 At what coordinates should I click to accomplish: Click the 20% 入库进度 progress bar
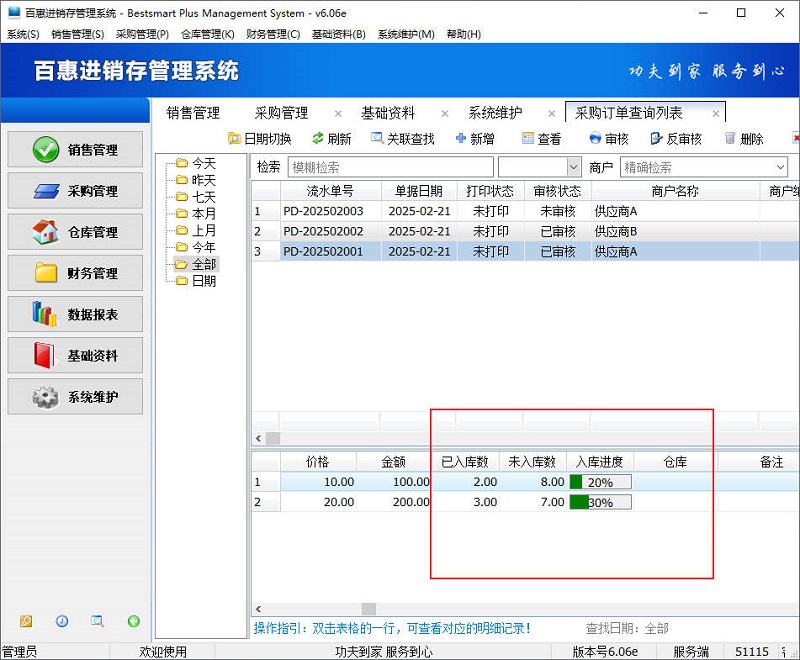click(602, 481)
